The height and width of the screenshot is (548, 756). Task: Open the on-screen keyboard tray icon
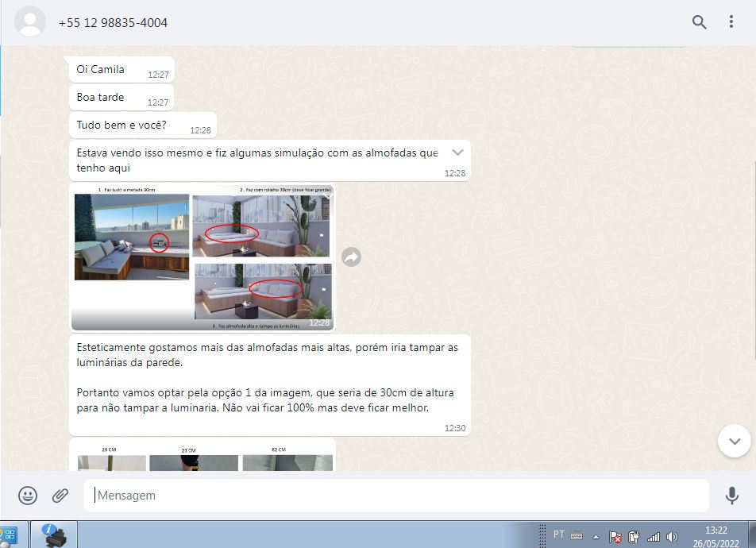pos(577,535)
